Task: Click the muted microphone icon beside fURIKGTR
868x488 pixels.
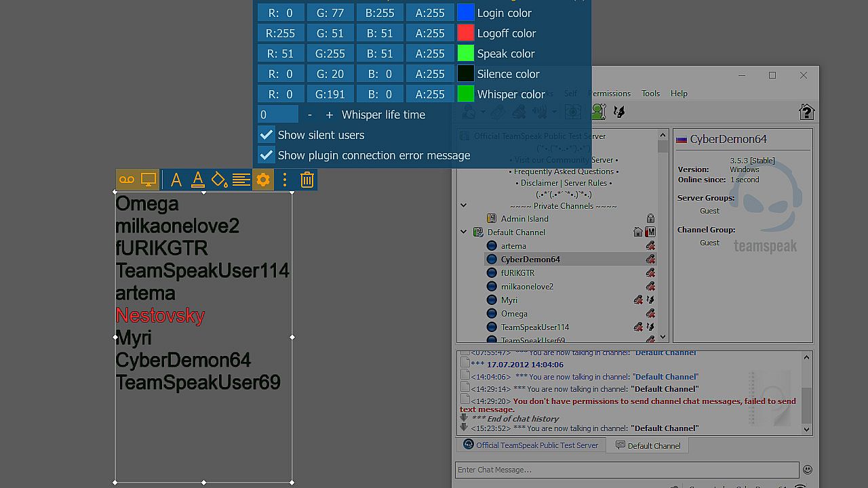Action: point(650,272)
